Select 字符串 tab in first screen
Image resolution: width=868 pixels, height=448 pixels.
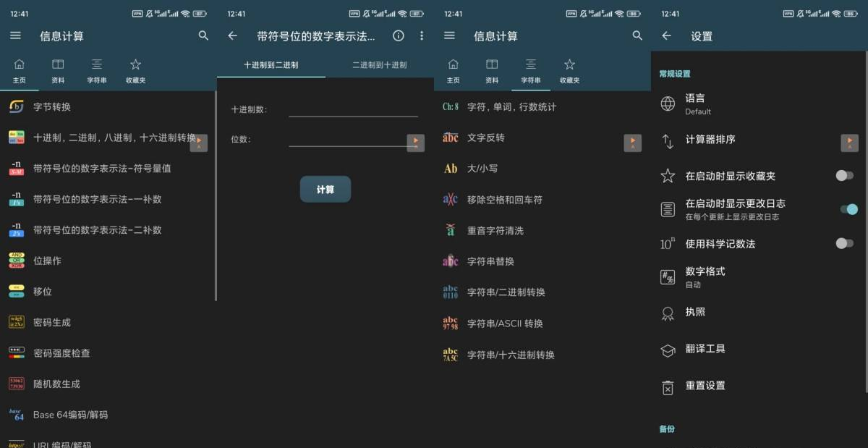97,71
